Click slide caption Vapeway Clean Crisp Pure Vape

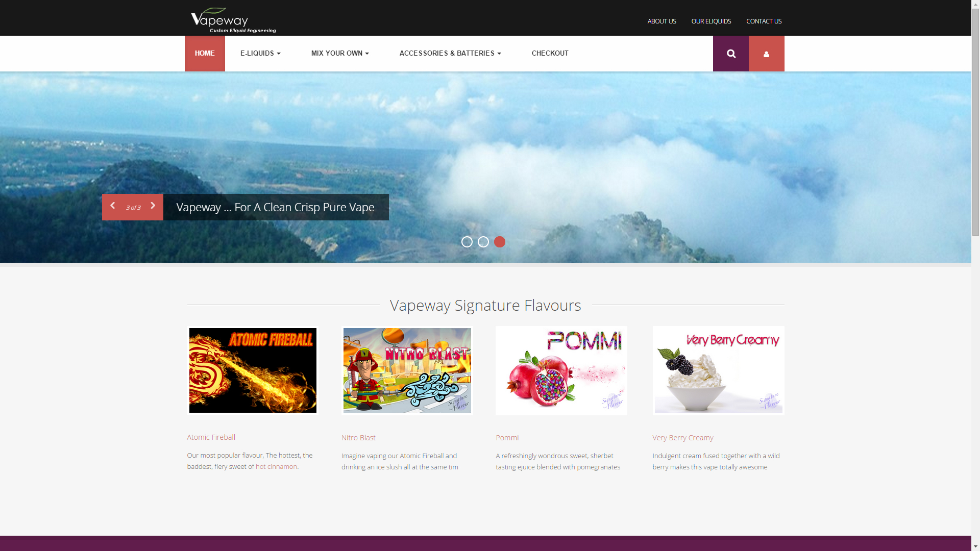pos(276,207)
